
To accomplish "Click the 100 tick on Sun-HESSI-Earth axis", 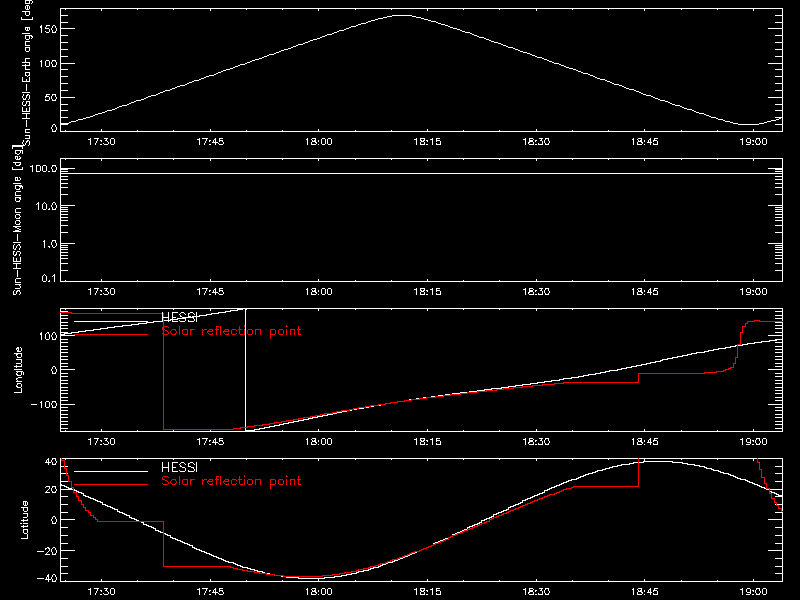I will pos(48,64).
